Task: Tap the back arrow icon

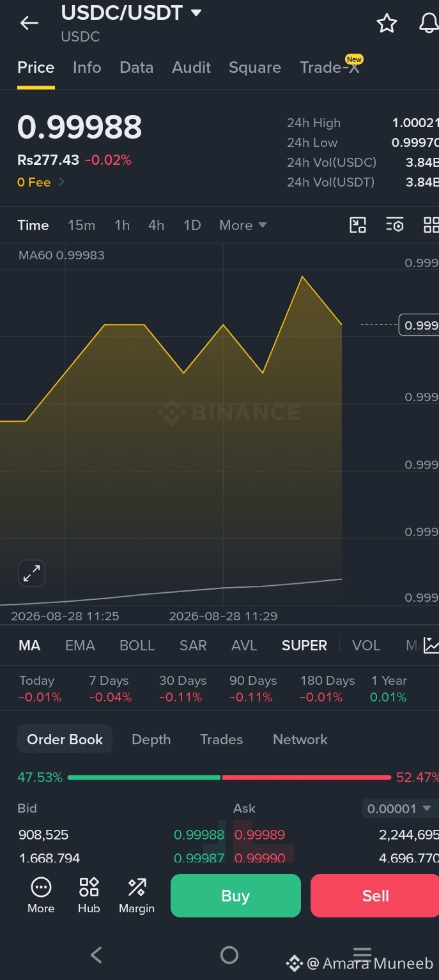Action: tap(29, 24)
